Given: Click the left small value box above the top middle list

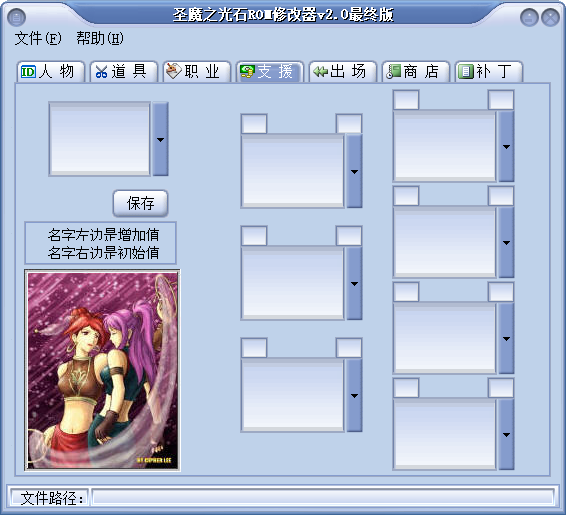Looking at the screenshot, I should [x=254, y=124].
